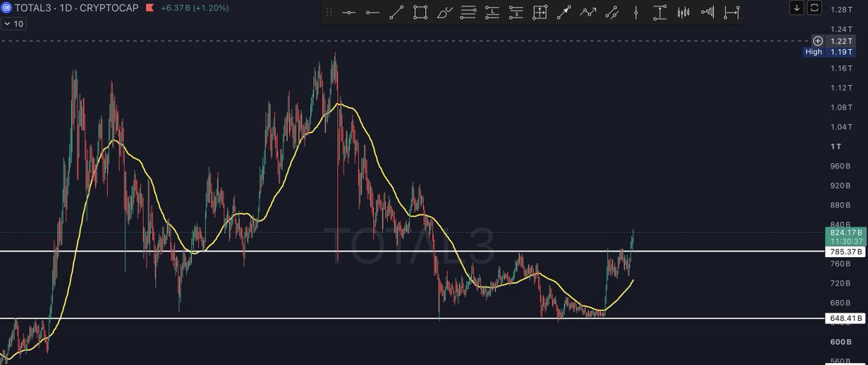Image resolution: width=868 pixels, height=365 pixels.
Task: Select the date range tool
Action: 733,12
